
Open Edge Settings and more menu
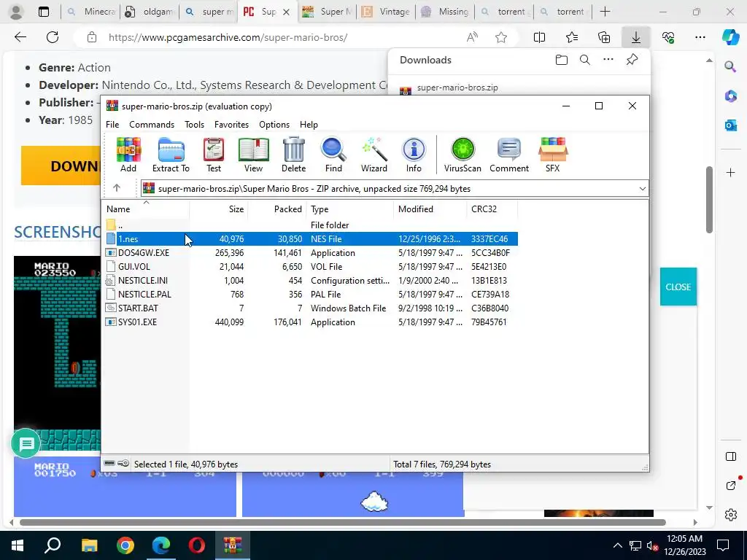(700, 37)
